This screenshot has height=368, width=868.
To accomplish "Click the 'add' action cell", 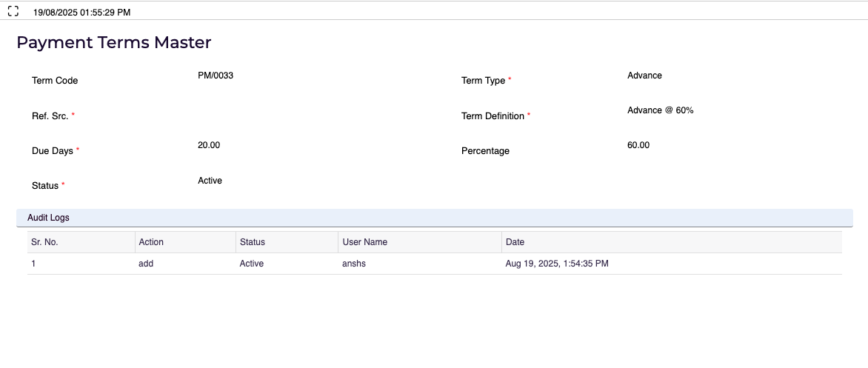I will (x=146, y=264).
